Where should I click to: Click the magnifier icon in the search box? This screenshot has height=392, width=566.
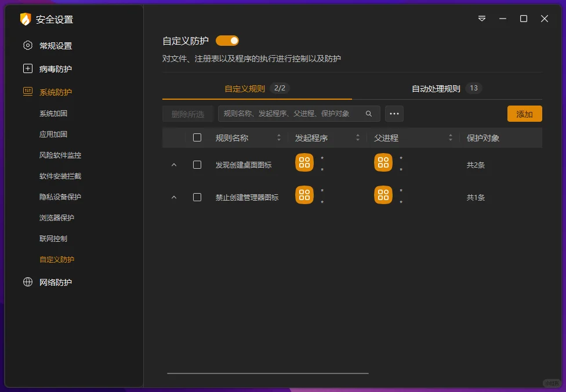[368, 114]
